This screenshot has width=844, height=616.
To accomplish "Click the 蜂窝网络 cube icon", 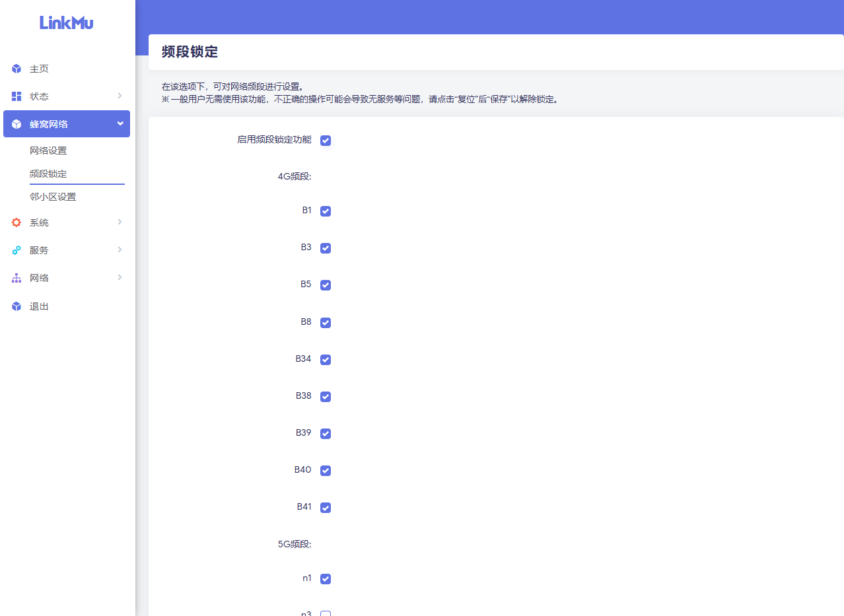I will pos(17,124).
